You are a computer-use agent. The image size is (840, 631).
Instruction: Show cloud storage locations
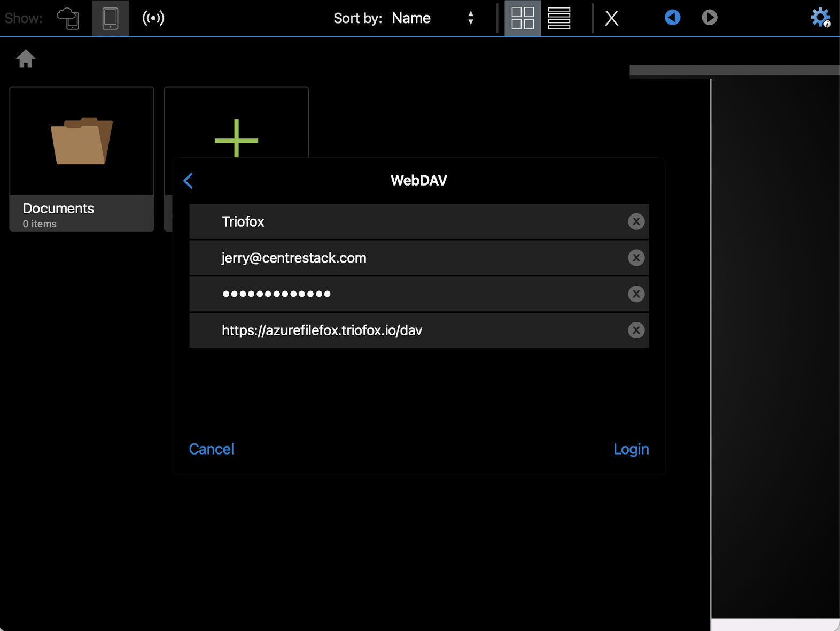(x=68, y=18)
